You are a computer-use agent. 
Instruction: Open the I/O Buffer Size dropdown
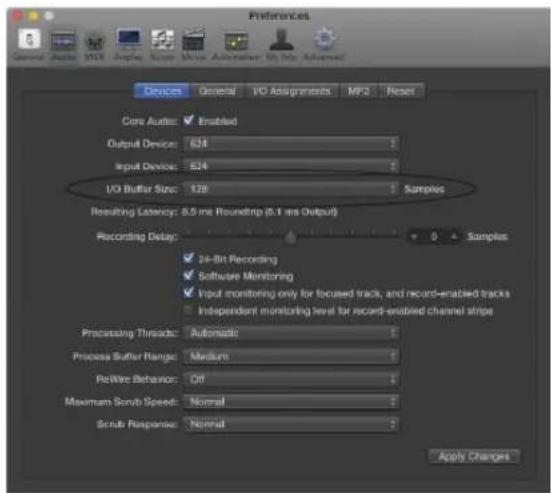291,189
